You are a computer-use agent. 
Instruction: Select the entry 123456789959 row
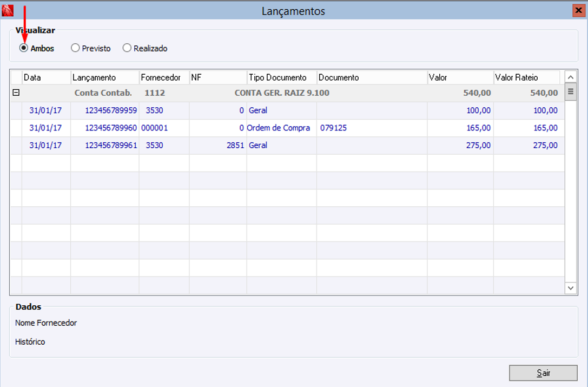click(x=288, y=110)
